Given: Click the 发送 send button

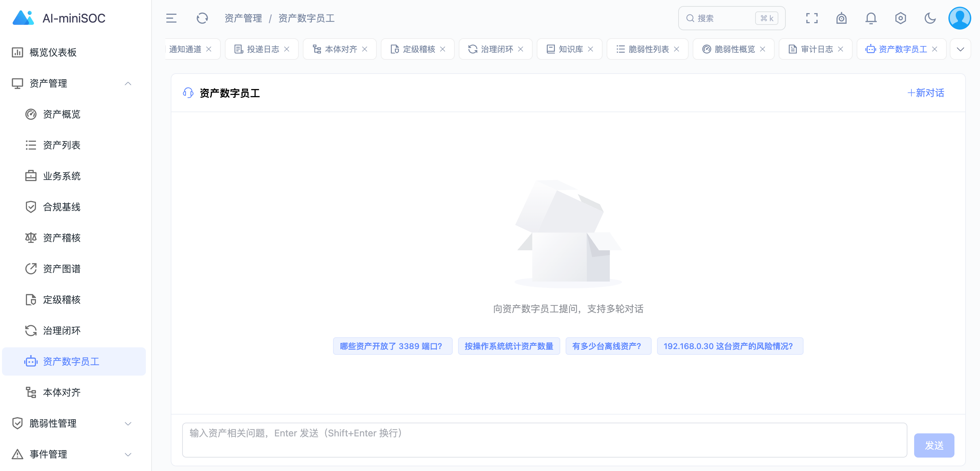Looking at the screenshot, I should tap(934, 445).
